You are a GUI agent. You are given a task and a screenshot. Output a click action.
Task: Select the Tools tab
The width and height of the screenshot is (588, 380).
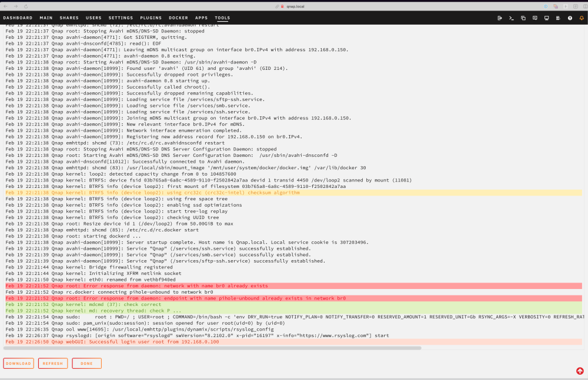point(222,18)
